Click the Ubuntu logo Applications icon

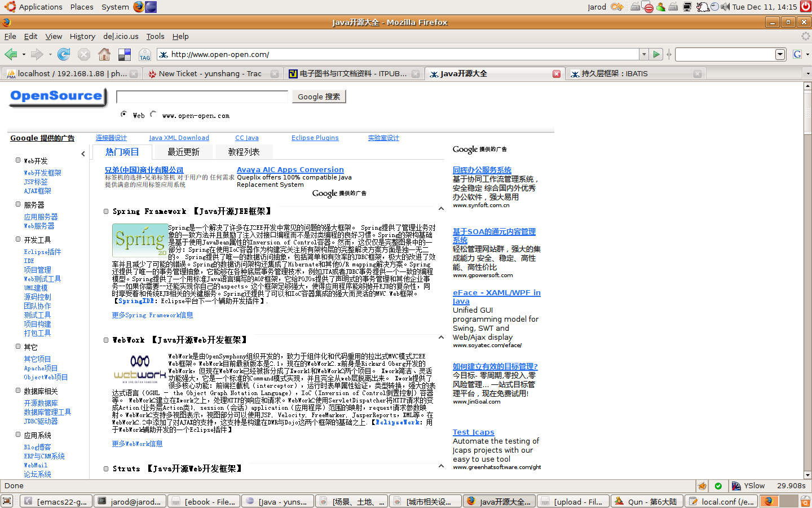click(10, 7)
